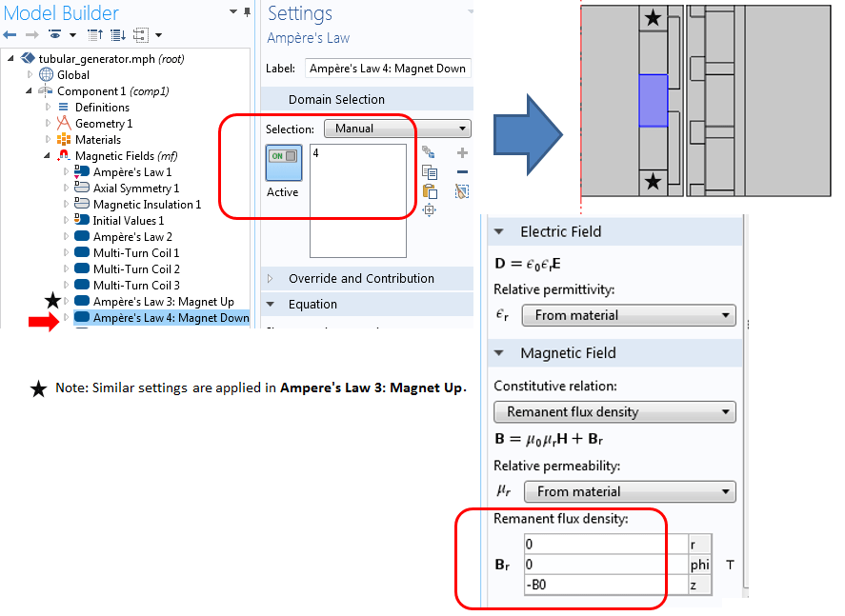Screen dimensions: 845x616
Task: Click the Create Selection icon in Domain Selection
Action: click(x=428, y=152)
